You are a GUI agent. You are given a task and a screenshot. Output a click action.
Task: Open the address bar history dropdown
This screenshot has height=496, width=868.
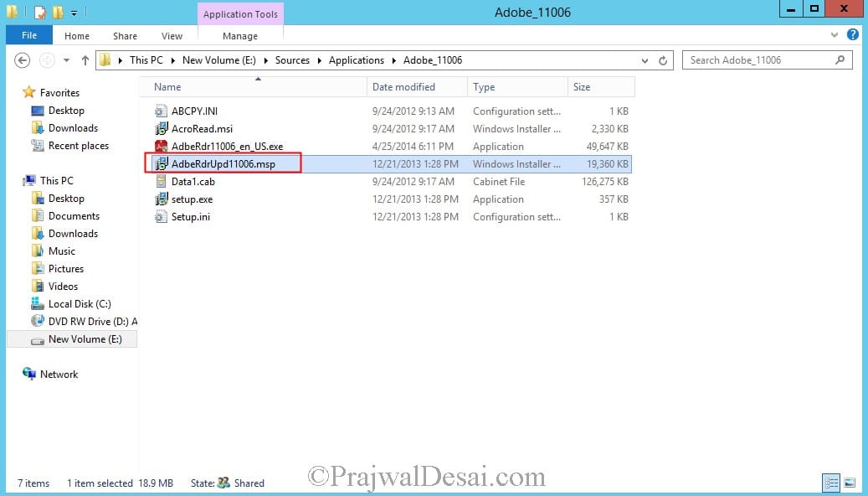[x=645, y=60]
